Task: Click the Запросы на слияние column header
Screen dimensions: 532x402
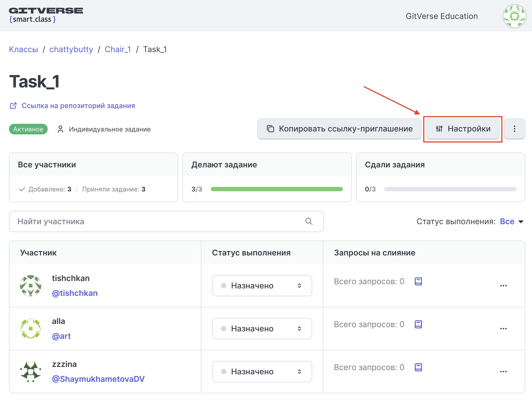Action: (x=375, y=253)
